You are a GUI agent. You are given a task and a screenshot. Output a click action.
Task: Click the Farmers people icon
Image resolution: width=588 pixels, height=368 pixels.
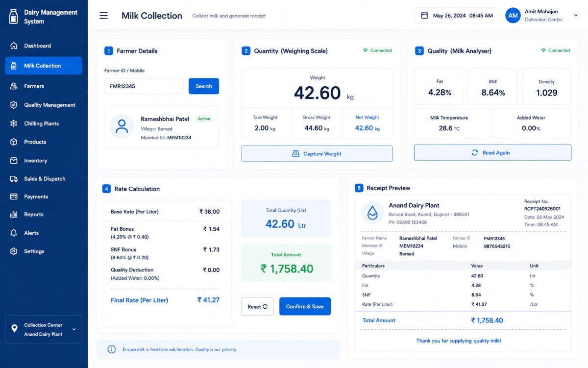click(x=14, y=86)
